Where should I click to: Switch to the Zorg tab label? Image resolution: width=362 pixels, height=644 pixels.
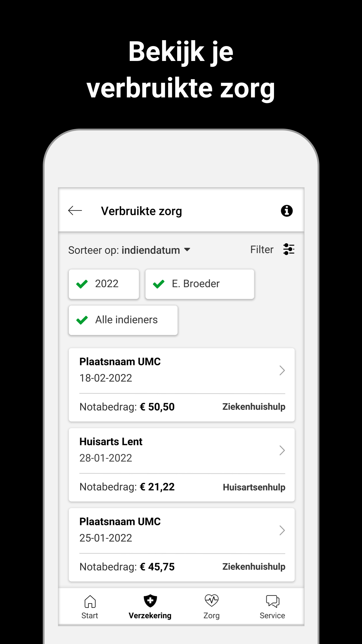[212, 615]
